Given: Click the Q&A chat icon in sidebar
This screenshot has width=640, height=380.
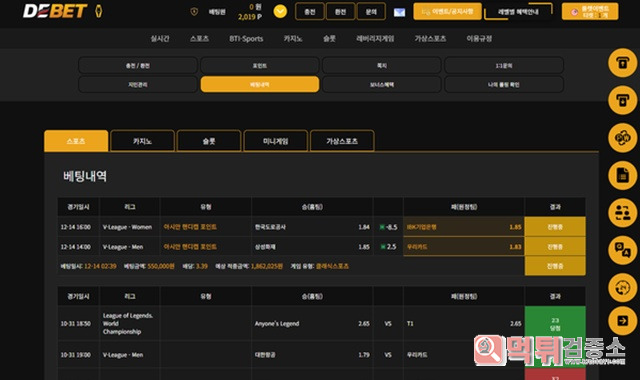Looking at the screenshot, I should (622, 250).
